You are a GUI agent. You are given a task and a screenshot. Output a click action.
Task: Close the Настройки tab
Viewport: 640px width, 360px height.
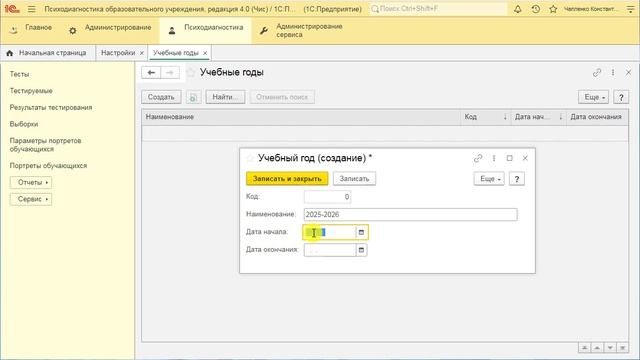(142, 53)
